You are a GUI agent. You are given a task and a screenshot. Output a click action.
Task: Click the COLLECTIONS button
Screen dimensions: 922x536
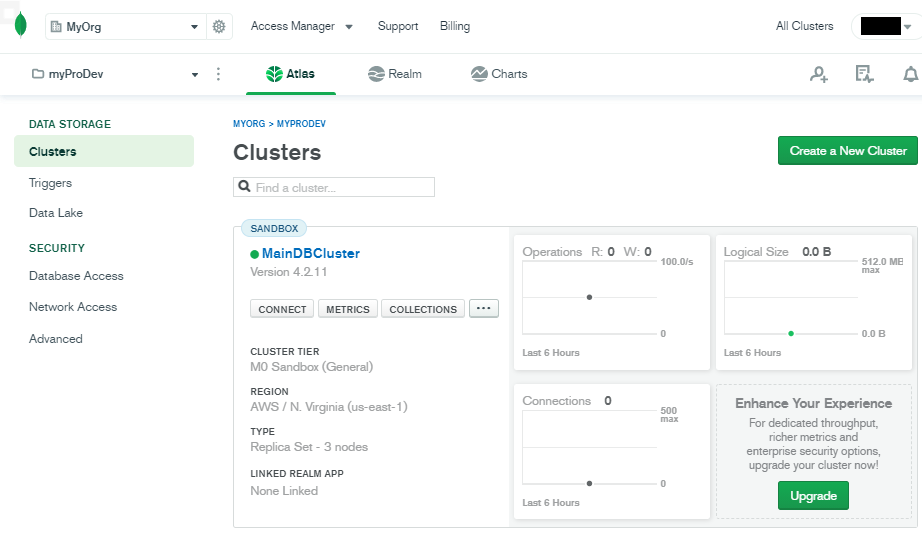pyautogui.click(x=423, y=309)
